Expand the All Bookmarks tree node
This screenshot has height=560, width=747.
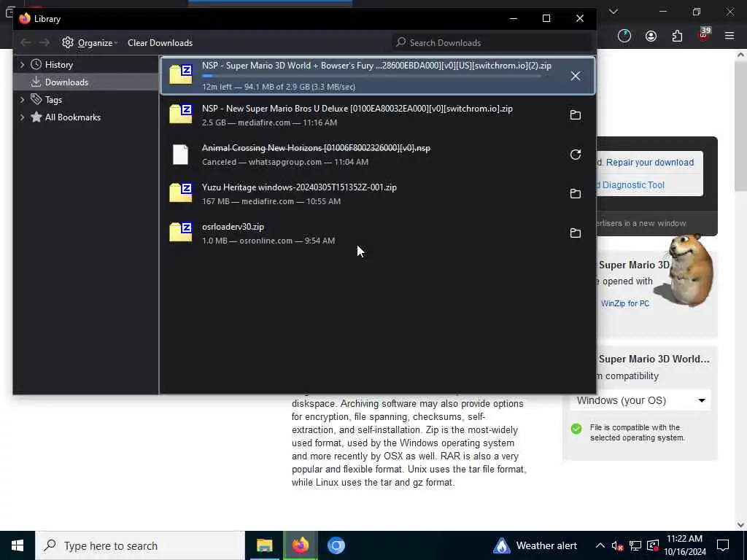pyautogui.click(x=22, y=117)
